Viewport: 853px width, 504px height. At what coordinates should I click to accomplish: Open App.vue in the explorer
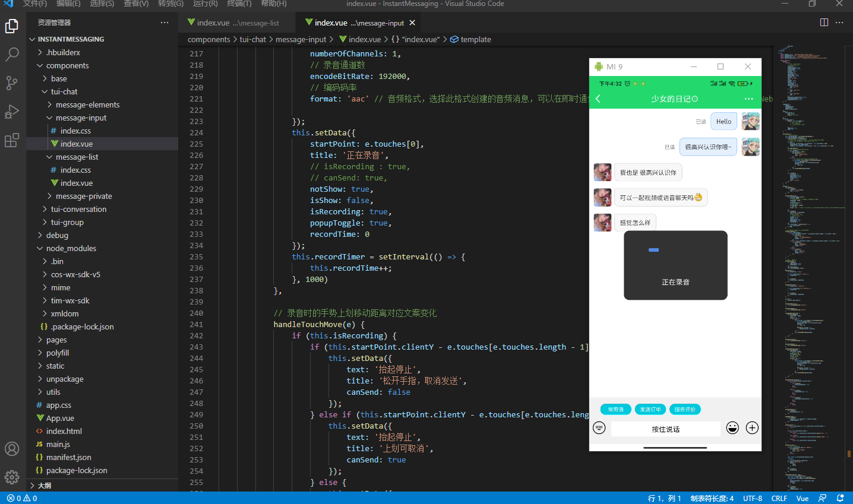[x=102, y=418]
